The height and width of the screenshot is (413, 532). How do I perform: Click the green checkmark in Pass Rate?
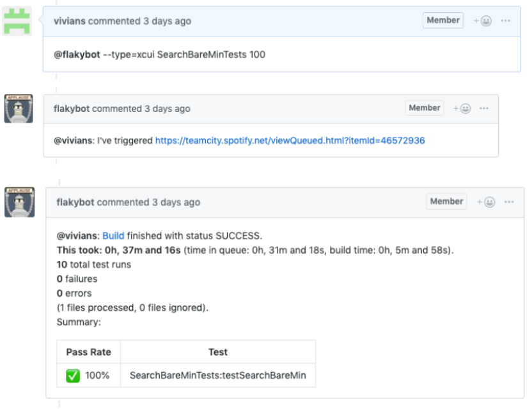click(x=73, y=376)
